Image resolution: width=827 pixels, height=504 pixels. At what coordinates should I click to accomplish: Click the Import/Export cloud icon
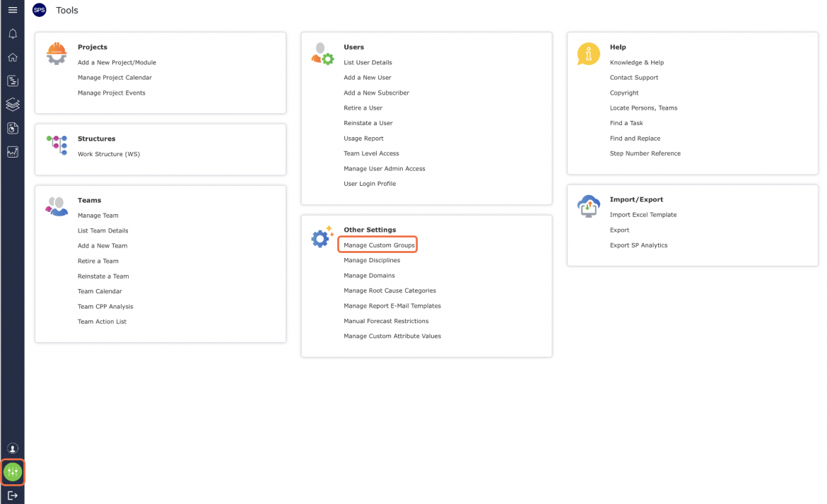(589, 206)
